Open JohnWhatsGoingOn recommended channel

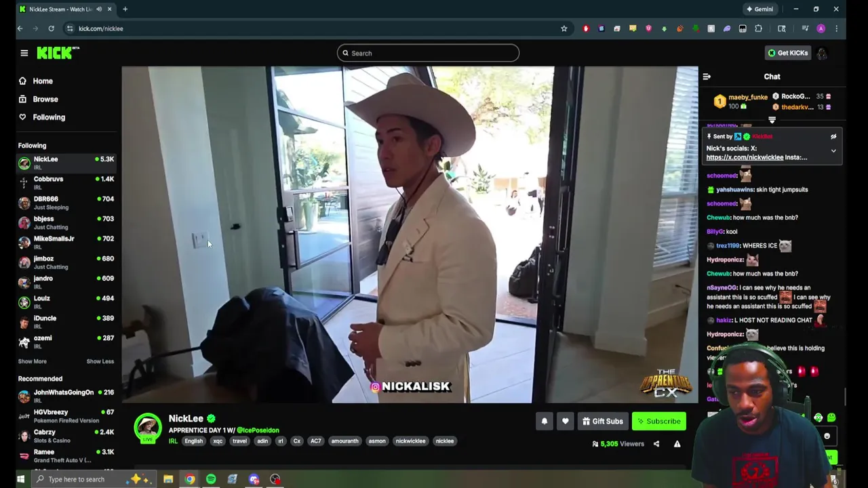tap(66, 396)
